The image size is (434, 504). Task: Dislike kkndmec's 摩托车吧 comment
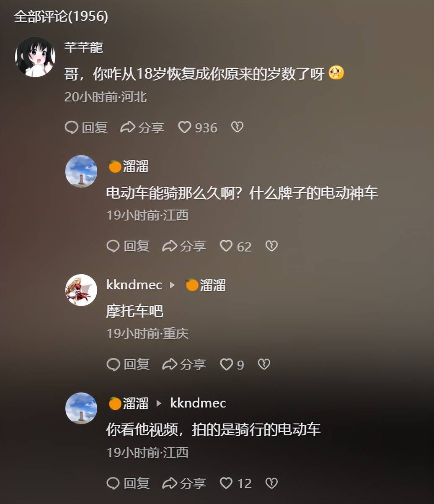(x=264, y=364)
